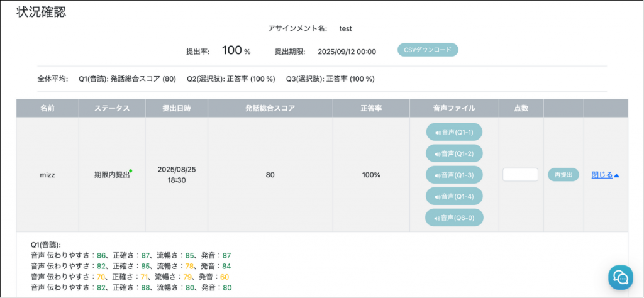This screenshot has height=298, width=644.
Task: Click the 発話総合スコア column header
Action: tap(270, 108)
